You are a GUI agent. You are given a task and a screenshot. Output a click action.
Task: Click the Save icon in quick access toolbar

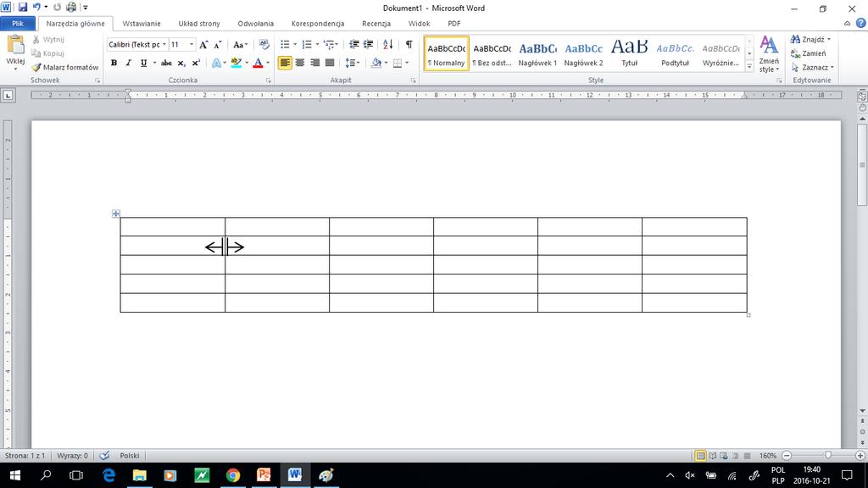(23, 8)
